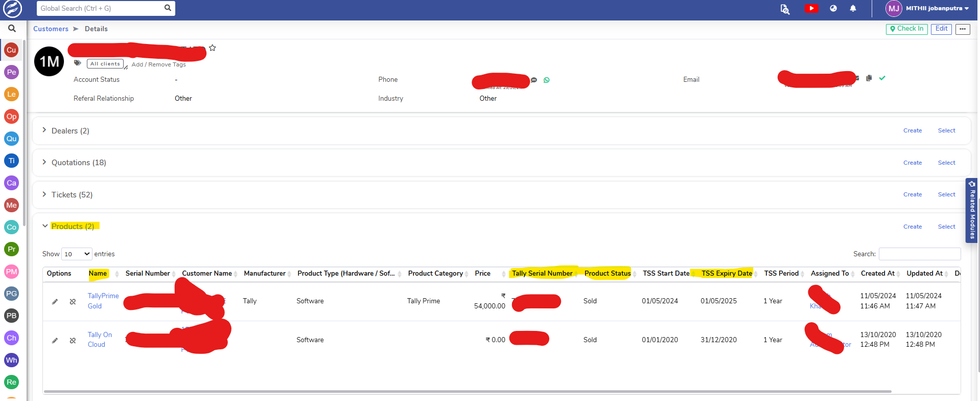Unlink the TallyPrime Gold product
The height and width of the screenshot is (401, 980).
pyautogui.click(x=73, y=301)
